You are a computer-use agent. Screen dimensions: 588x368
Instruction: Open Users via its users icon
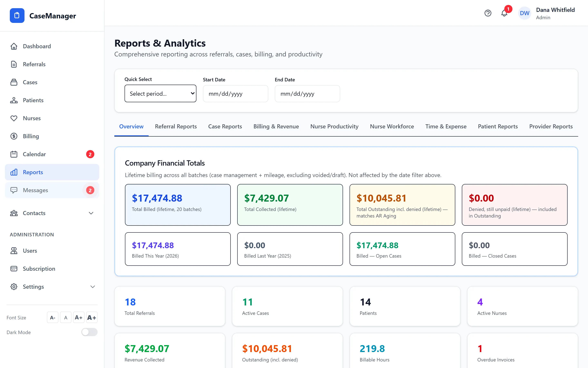14,251
